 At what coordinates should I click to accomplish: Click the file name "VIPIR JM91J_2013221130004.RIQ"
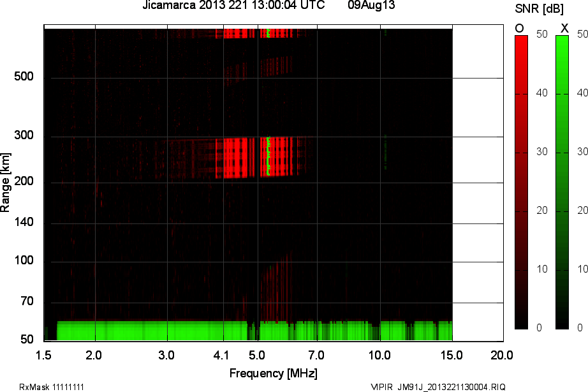[x=438, y=387]
